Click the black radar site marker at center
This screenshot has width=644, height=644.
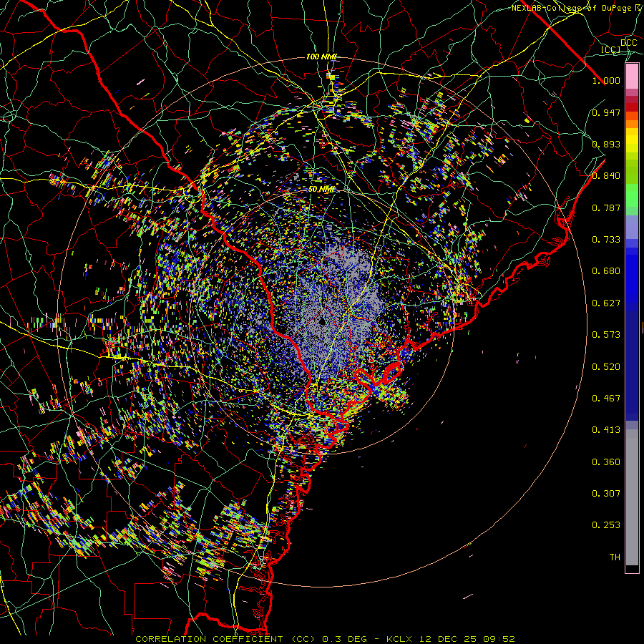[x=322, y=321]
